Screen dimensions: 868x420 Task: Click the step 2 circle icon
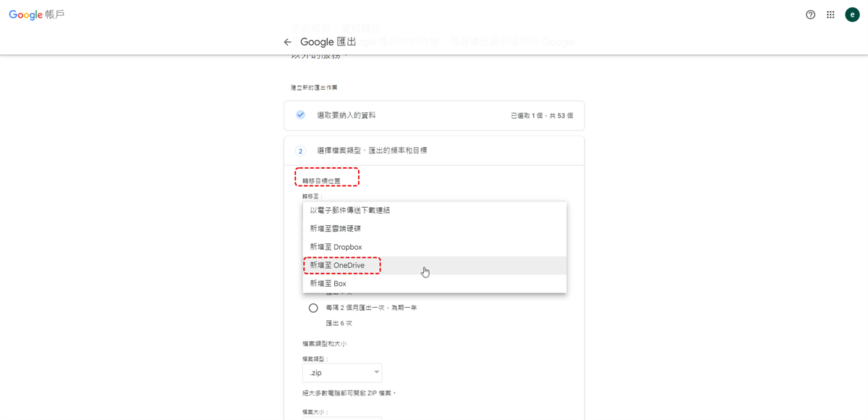click(x=300, y=151)
